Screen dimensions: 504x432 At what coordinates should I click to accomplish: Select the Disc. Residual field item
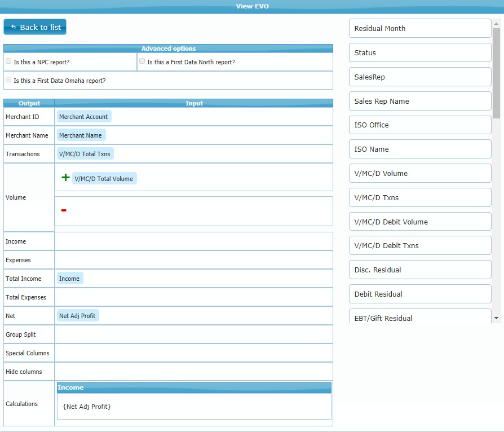click(x=420, y=270)
